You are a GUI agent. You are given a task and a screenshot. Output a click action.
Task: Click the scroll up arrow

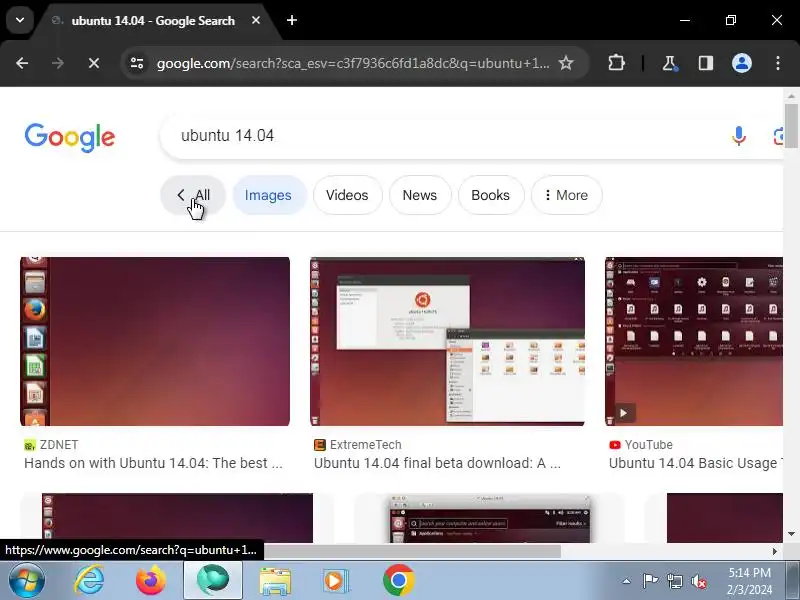tap(791, 96)
